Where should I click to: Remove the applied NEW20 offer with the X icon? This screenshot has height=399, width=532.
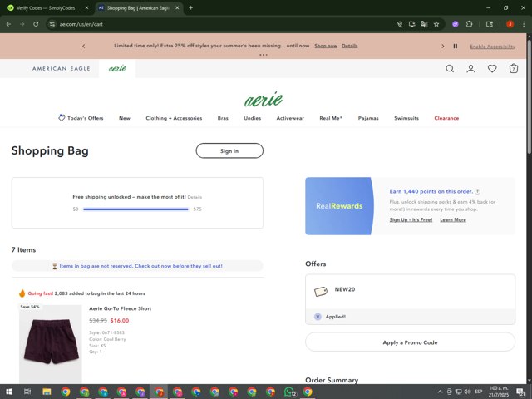[x=318, y=317]
